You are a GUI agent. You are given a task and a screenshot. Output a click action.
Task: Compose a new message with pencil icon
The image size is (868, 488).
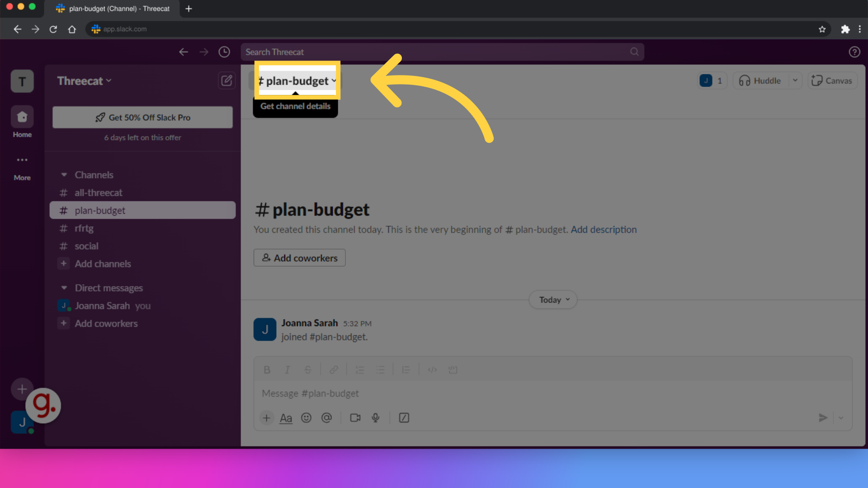pos(226,80)
